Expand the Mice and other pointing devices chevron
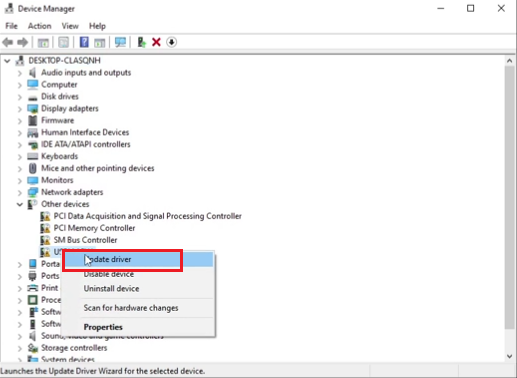Image resolution: width=517 pixels, height=378 pixels. coord(20,169)
